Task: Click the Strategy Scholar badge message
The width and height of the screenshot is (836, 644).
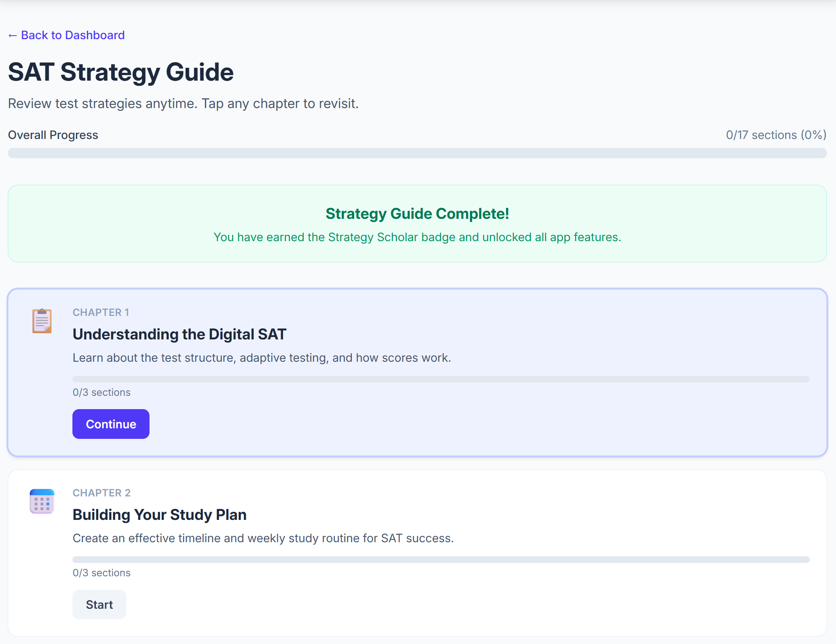Action: point(417,237)
